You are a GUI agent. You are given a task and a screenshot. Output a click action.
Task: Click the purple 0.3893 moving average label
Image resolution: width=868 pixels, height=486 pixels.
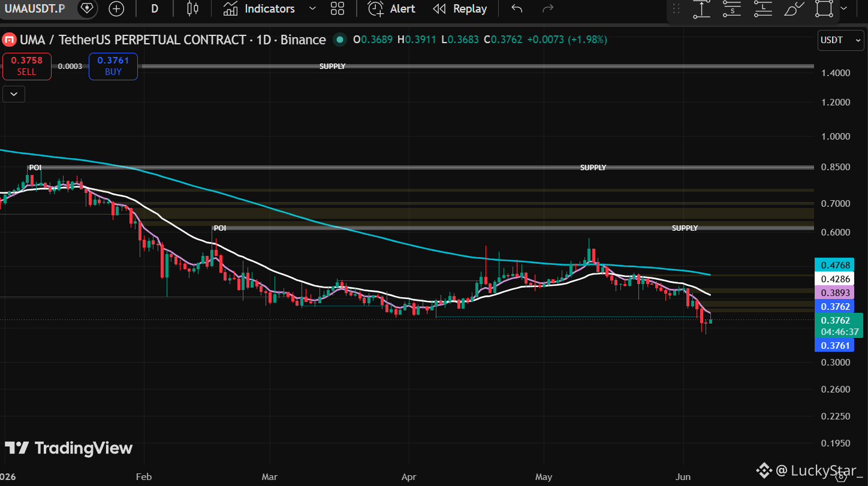(835, 292)
